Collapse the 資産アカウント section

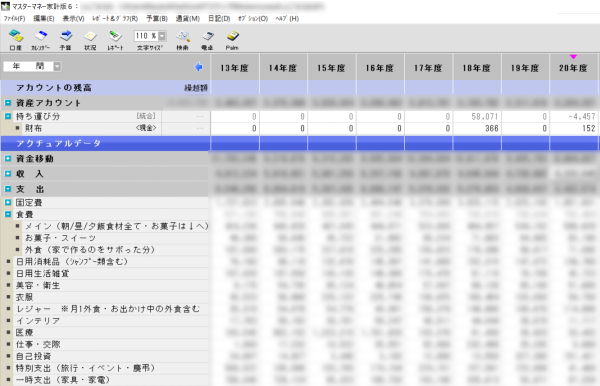8,103
